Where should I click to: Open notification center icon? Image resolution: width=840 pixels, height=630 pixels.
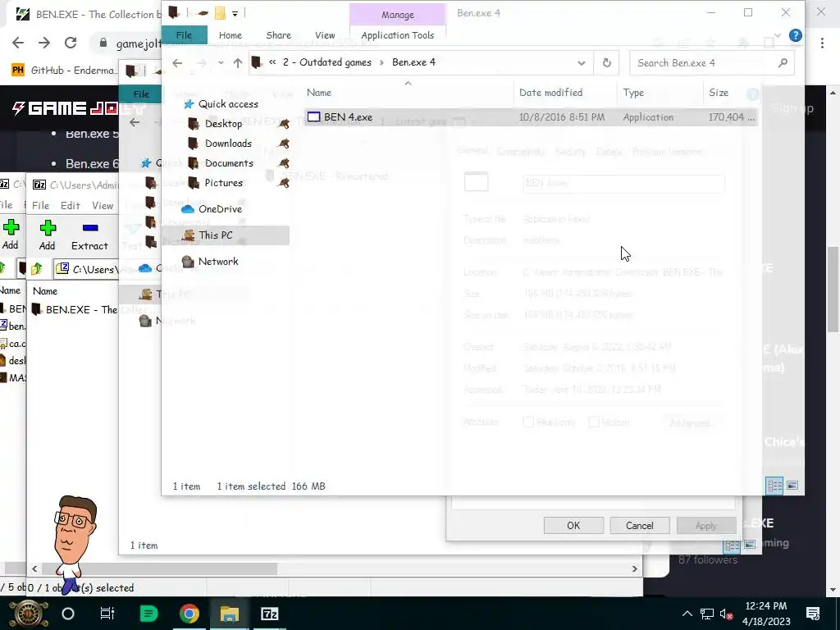point(813,614)
